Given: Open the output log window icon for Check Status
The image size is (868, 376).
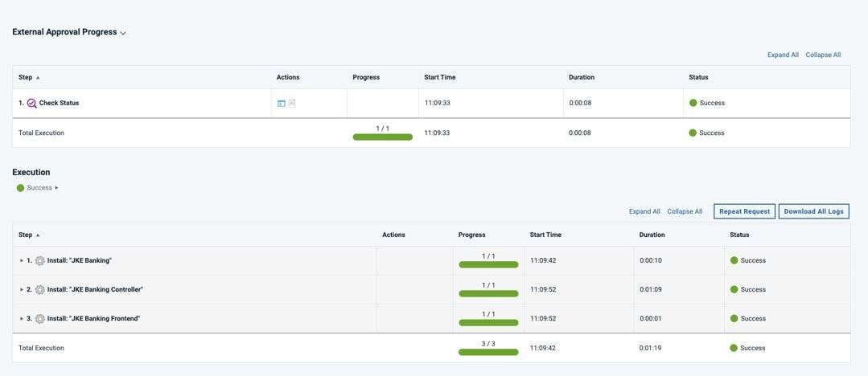Looking at the screenshot, I should pyautogui.click(x=282, y=104).
